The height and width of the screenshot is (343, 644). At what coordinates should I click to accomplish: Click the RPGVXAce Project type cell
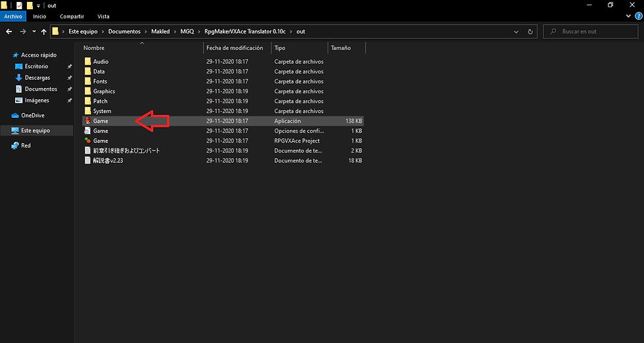tap(297, 141)
